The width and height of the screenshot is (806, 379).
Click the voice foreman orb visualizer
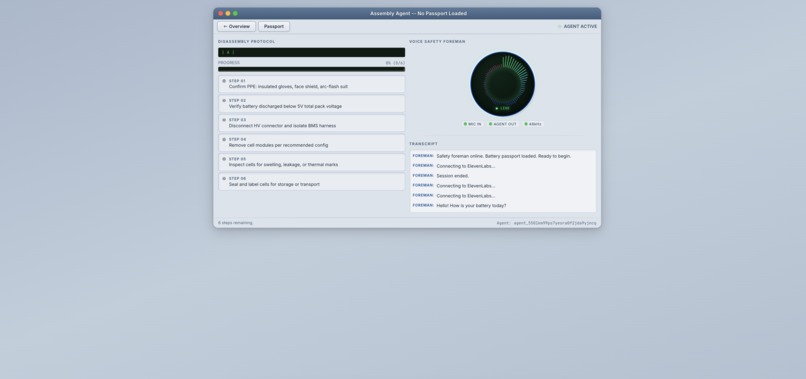click(502, 84)
